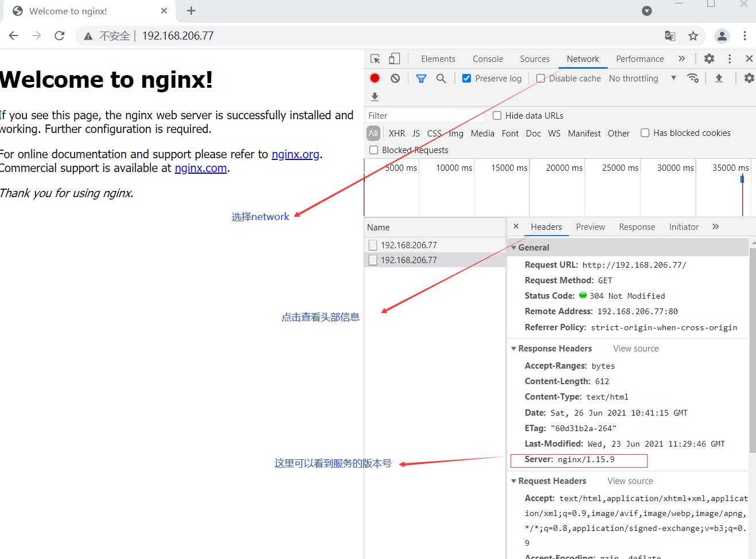The height and width of the screenshot is (559, 756).
Task: Open the nginx.com link
Action: 201,168
